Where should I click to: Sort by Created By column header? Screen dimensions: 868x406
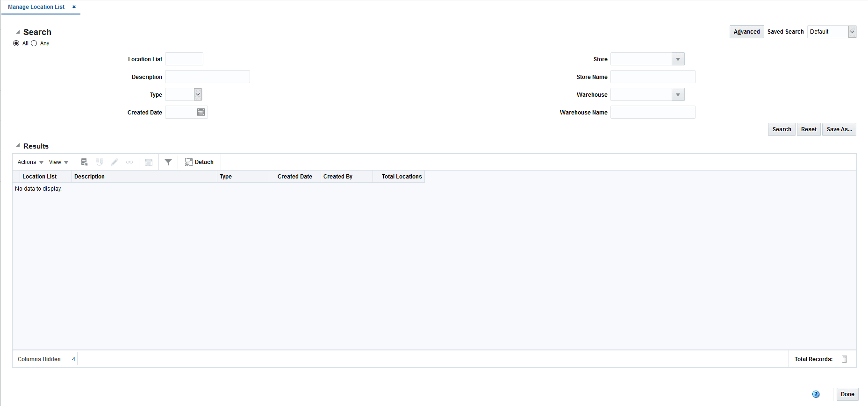pos(347,177)
